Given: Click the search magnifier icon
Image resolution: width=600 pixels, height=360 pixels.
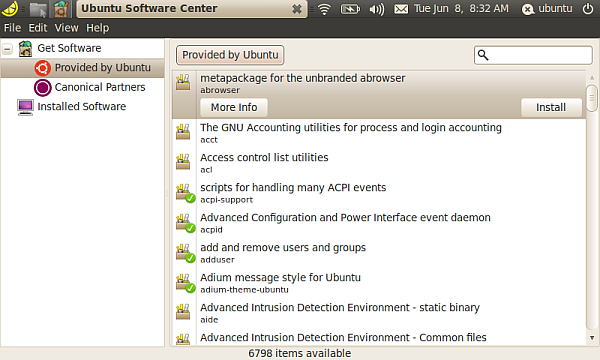Looking at the screenshot, I should coord(483,55).
